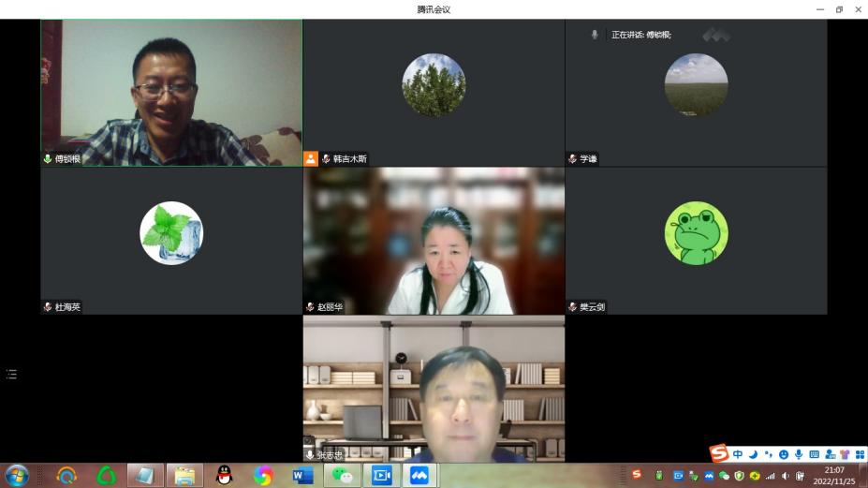The height and width of the screenshot is (488, 868).
Task: Open the Word document in taskbar
Action: 302,475
